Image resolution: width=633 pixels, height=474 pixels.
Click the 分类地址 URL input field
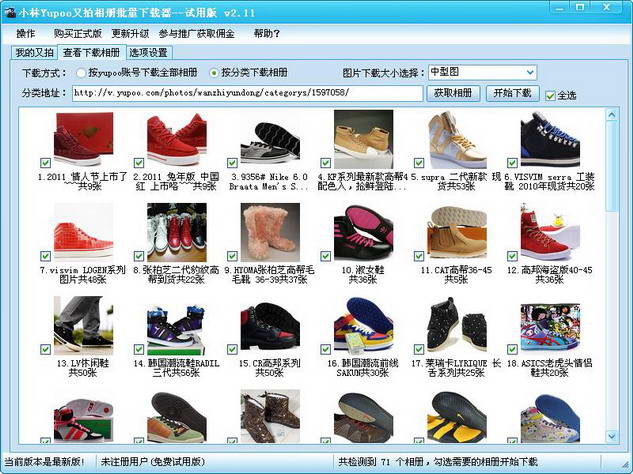click(247, 93)
